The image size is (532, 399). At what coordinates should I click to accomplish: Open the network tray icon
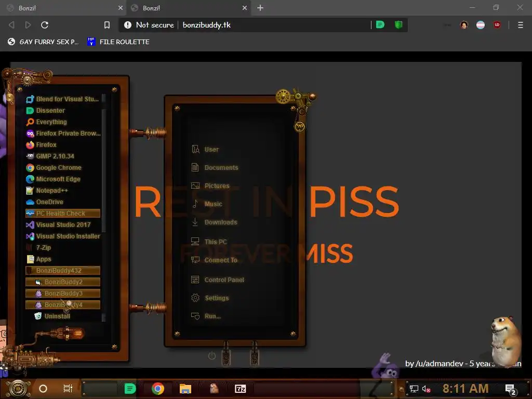[414, 389]
